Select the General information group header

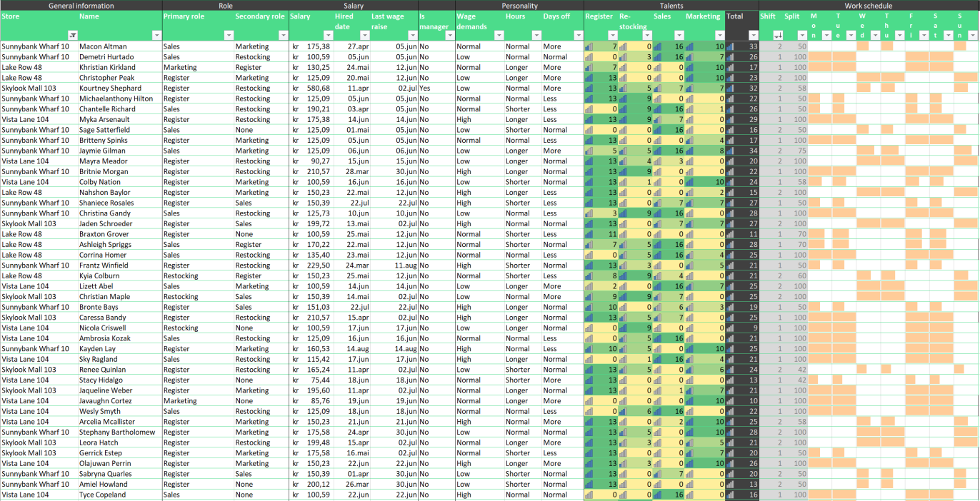tap(81, 5)
